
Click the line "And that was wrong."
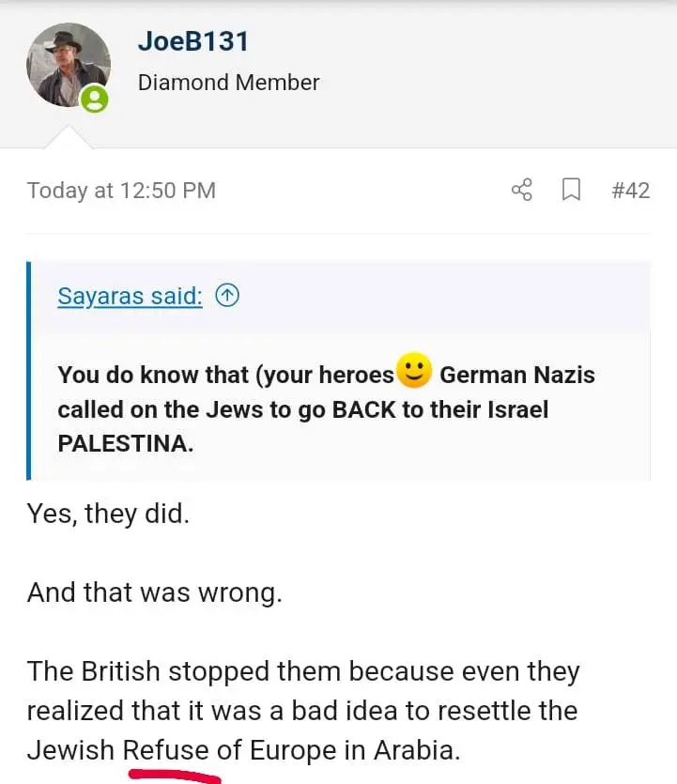154,592
